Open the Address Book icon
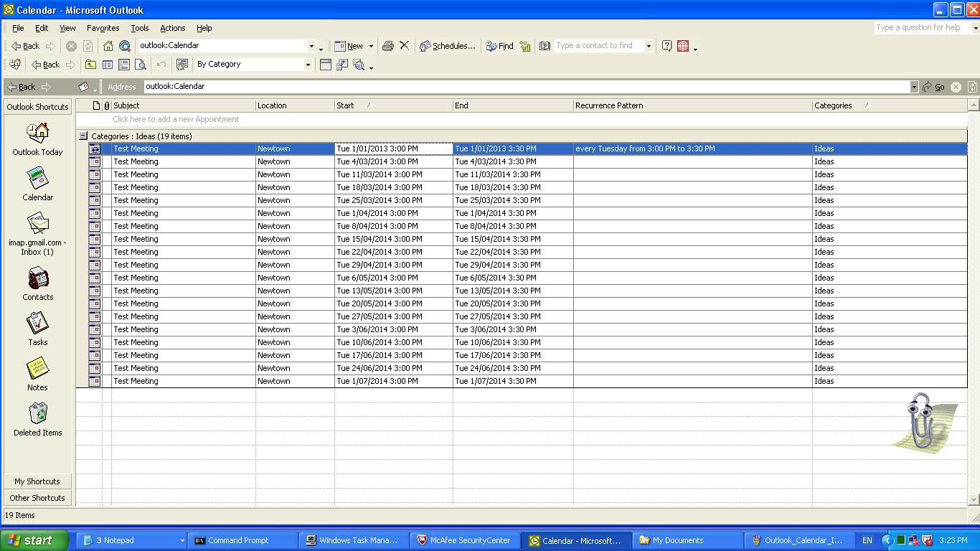980x551 pixels. [x=545, y=46]
